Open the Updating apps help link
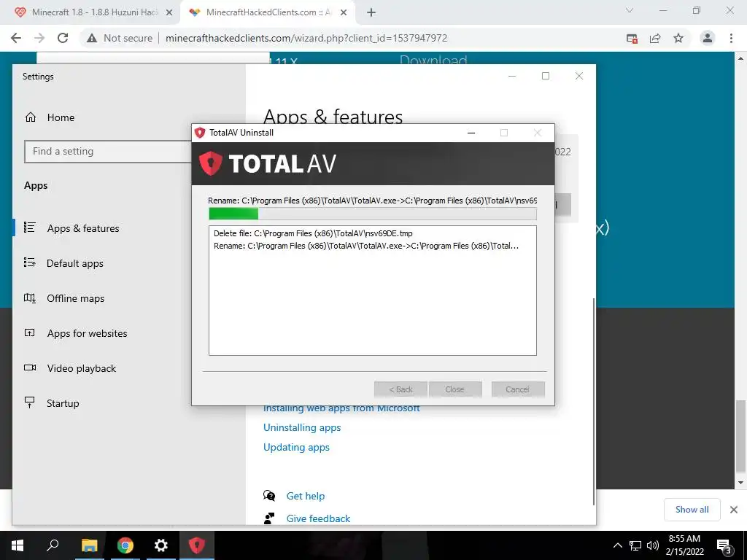 click(x=296, y=447)
